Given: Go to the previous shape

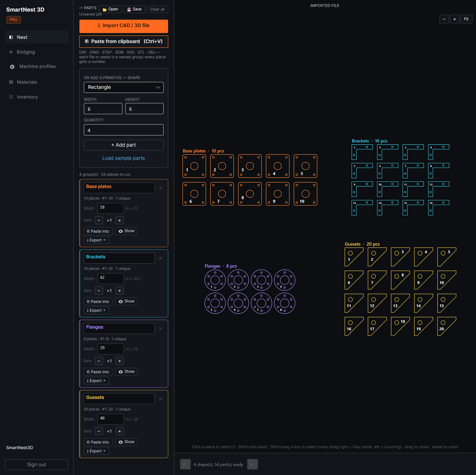Looking at the screenshot, I should (x=185, y=464).
